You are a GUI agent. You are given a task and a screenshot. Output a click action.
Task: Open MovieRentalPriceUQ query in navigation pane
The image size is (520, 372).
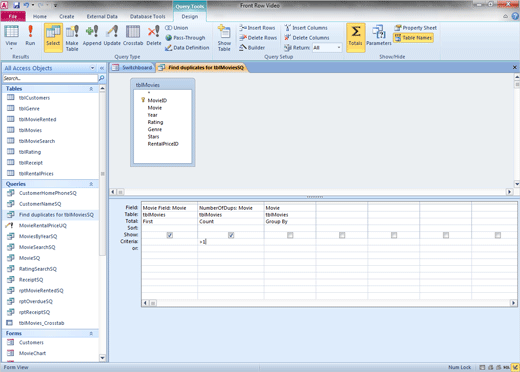[x=43, y=226]
